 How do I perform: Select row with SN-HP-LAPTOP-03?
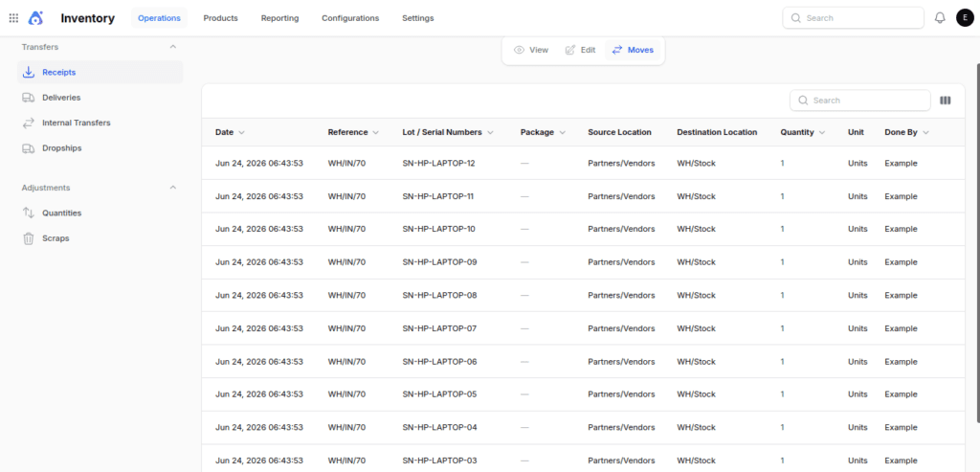coord(583,459)
